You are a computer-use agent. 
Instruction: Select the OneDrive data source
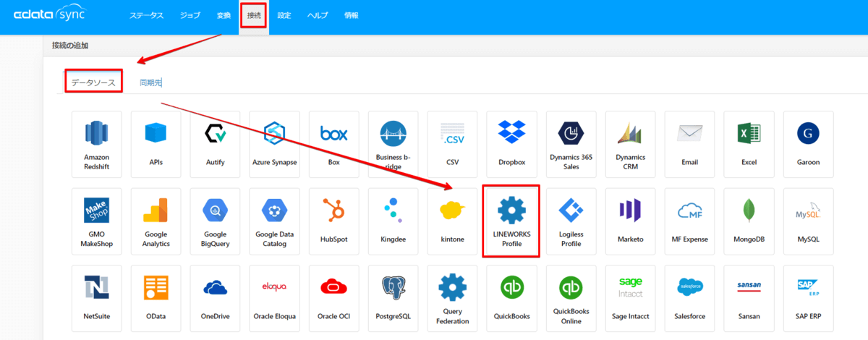(x=216, y=298)
